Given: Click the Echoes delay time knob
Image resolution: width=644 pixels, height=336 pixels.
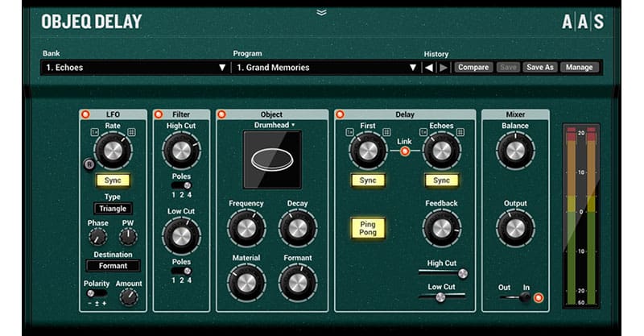Looking at the screenshot, I should [441, 151].
